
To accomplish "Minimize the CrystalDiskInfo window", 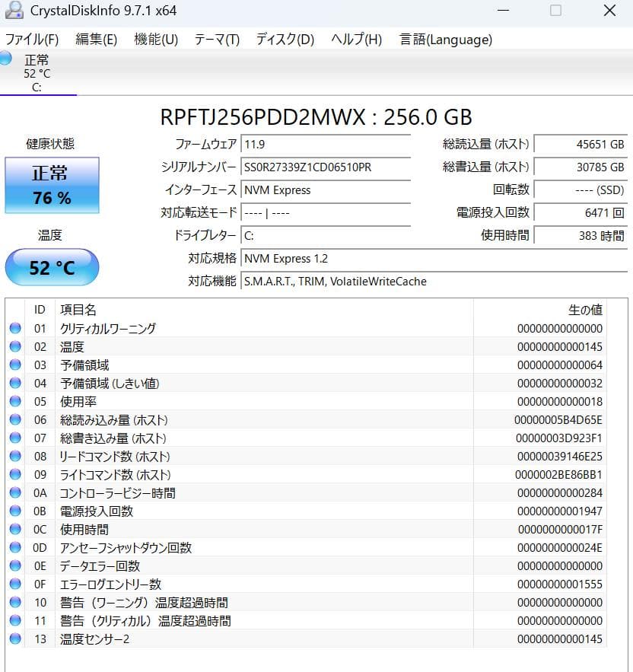I will (503, 11).
